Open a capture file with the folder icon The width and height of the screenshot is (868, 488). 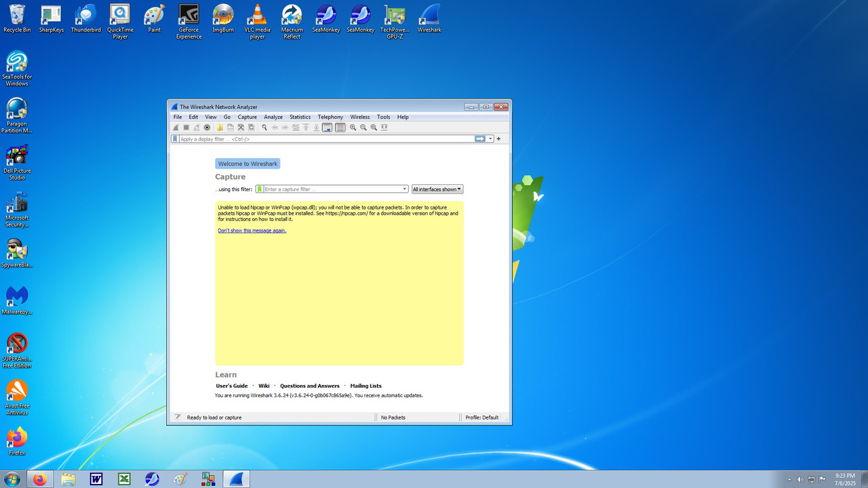220,127
